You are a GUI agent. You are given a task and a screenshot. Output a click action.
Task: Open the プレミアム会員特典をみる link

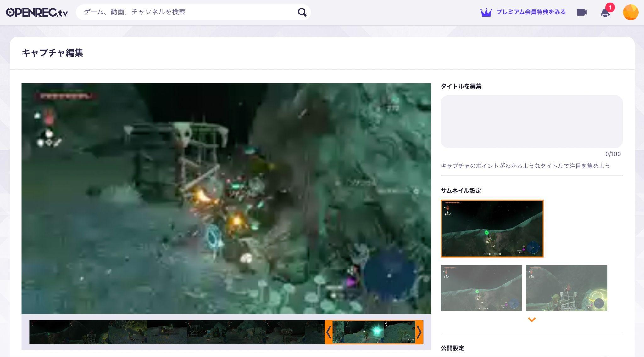tap(531, 12)
